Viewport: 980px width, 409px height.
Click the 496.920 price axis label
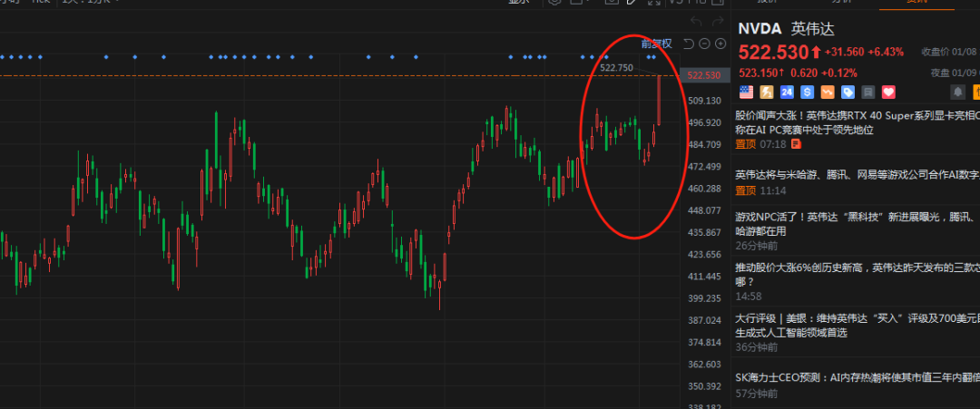[x=704, y=122]
